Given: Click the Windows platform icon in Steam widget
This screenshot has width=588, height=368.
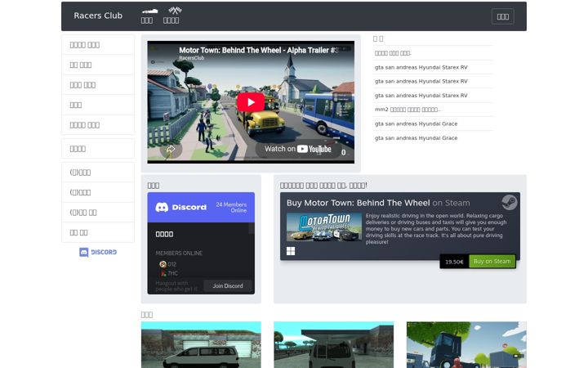Looking at the screenshot, I should tap(291, 251).
